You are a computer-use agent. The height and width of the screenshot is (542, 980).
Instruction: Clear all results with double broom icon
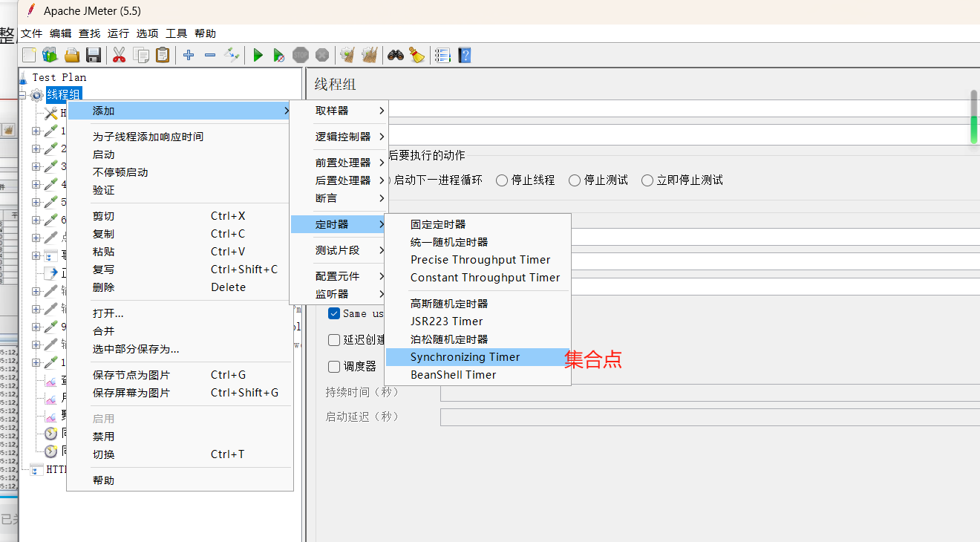click(x=369, y=55)
